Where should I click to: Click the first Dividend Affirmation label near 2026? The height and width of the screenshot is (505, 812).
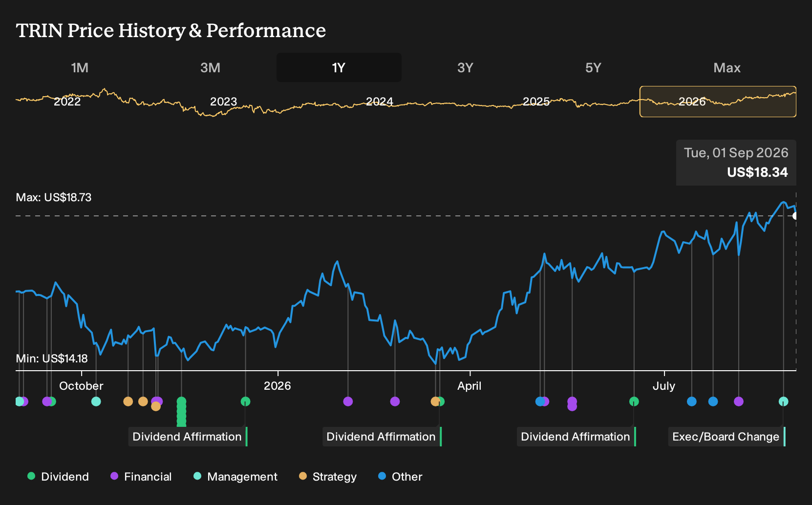[x=188, y=437]
